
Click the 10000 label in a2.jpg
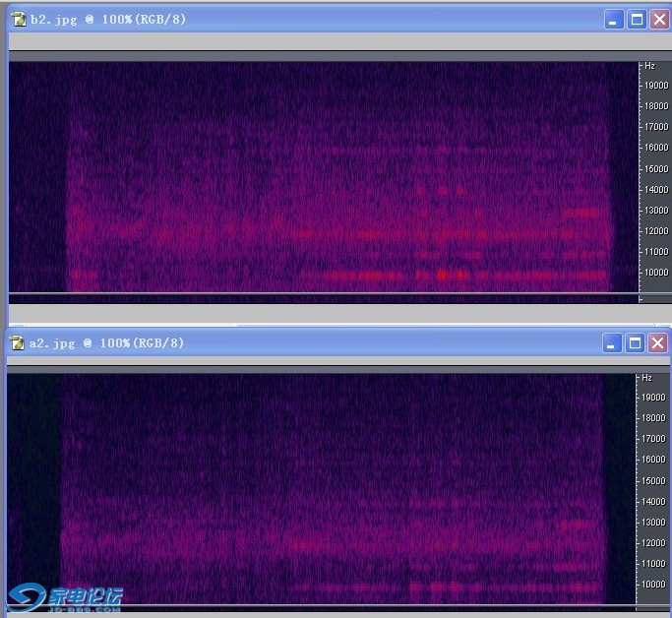coord(653,585)
